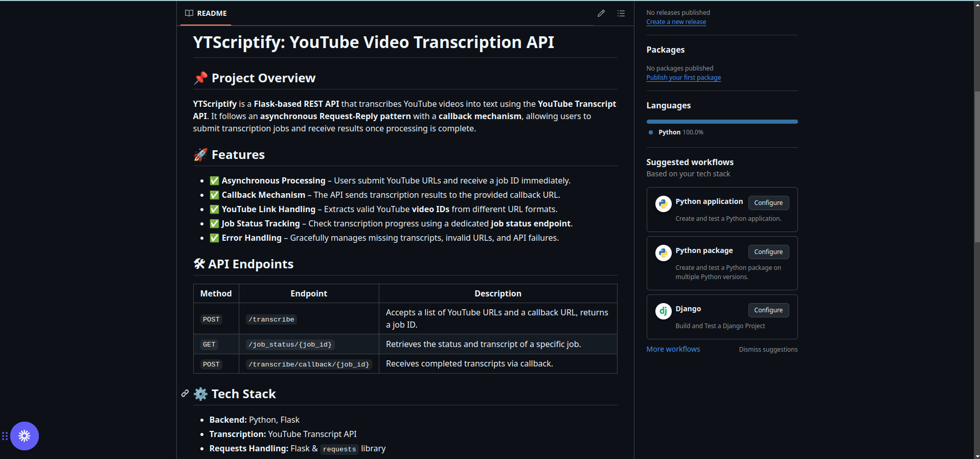Click the blue Languages progress bar
Screen dimensions: 980x459
click(722, 122)
